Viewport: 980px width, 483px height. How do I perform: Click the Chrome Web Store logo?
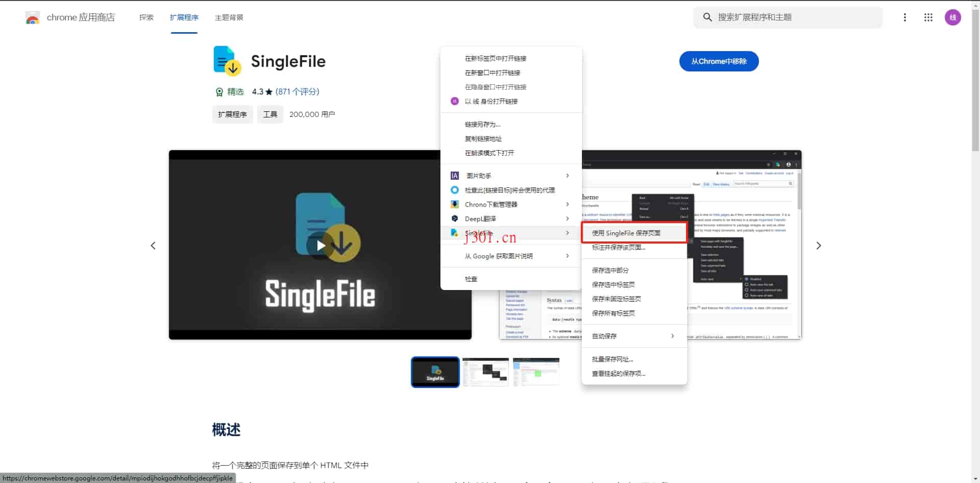32,18
